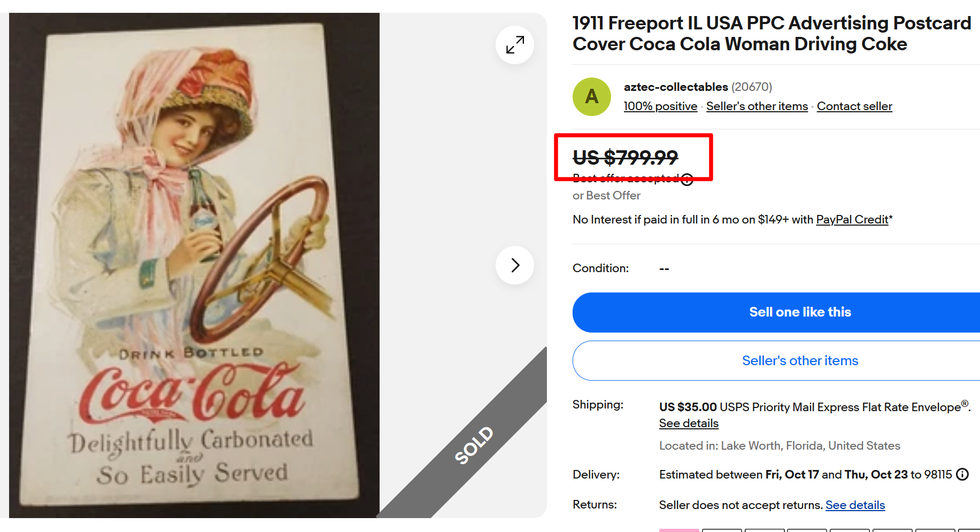This screenshot has width=980, height=532.
Task: Open shipping See details link
Action: (x=688, y=423)
